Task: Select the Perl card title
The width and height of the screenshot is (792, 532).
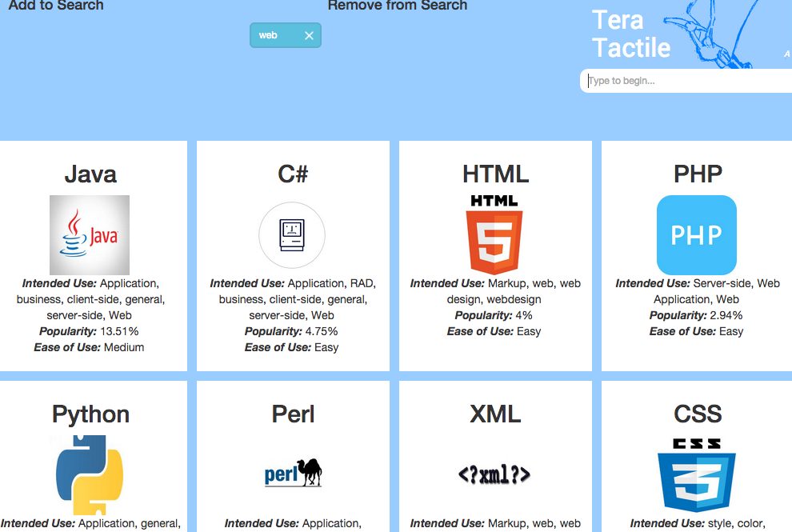Action: point(293,414)
